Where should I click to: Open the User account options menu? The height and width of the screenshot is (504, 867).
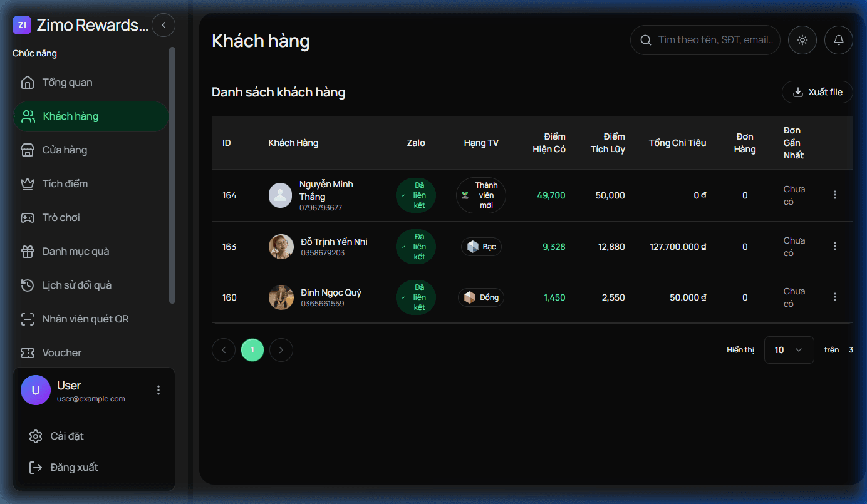click(x=158, y=390)
